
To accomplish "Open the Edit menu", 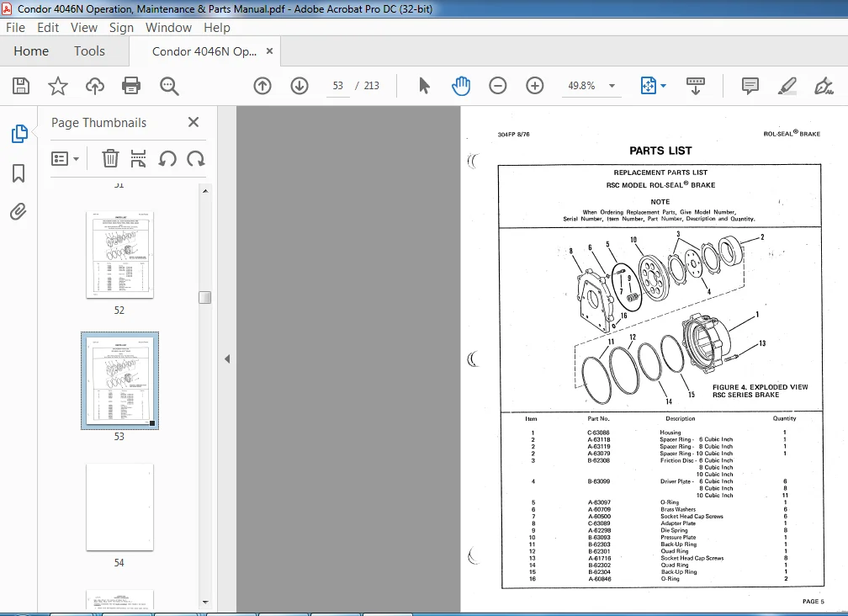I will click(48, 28).
